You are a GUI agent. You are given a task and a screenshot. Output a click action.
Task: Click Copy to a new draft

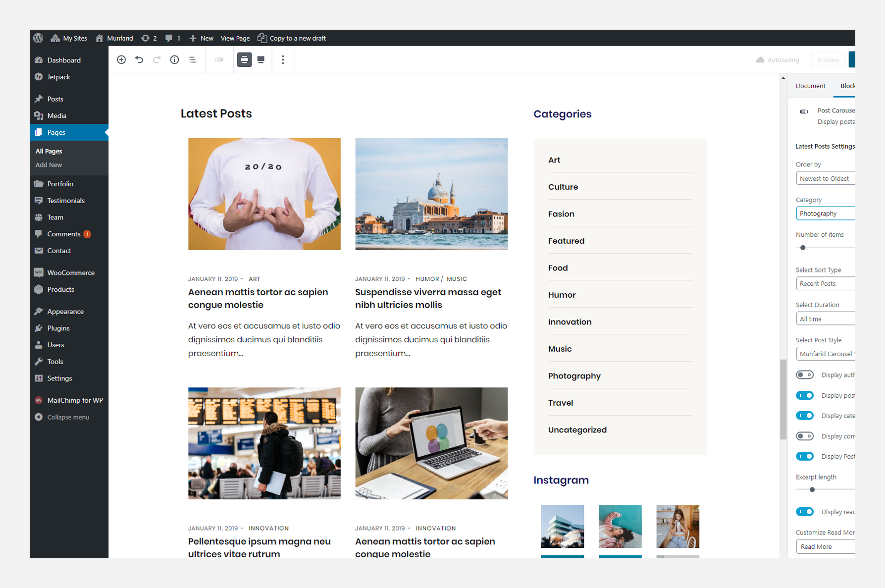tap(297, 38)
